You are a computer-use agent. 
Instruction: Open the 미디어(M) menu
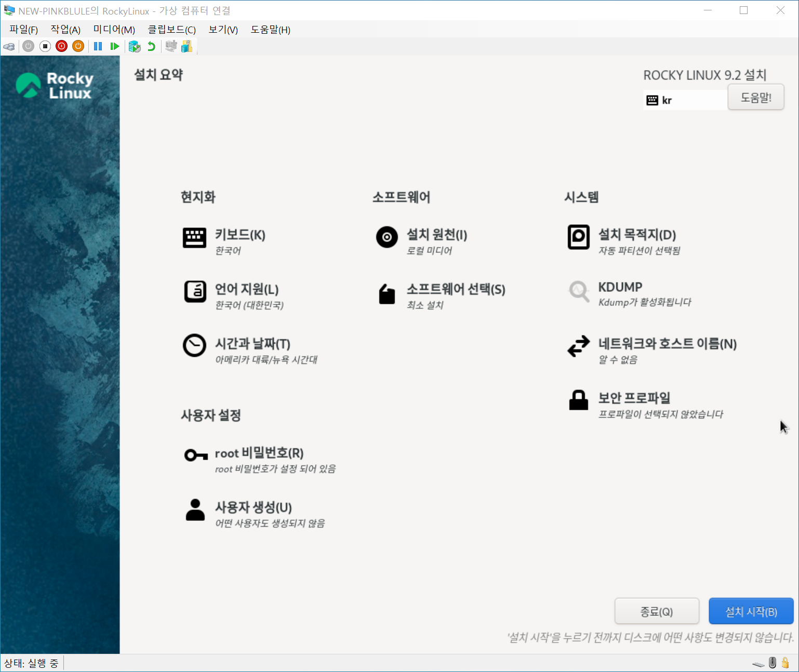(114, 30)
